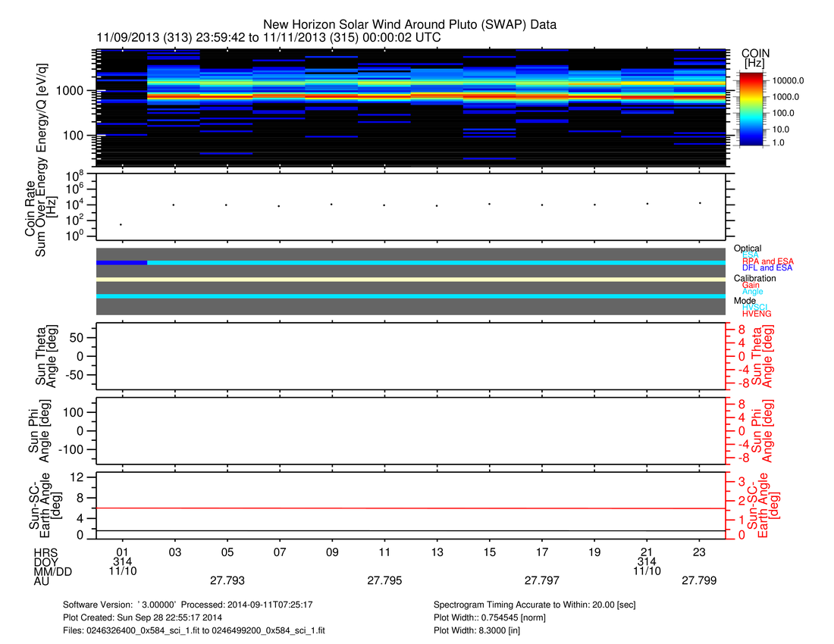The width and height of the screenshot is (834, 644).
Task: Select the hour 13 time axis label
Action: [x=437, y=550]
